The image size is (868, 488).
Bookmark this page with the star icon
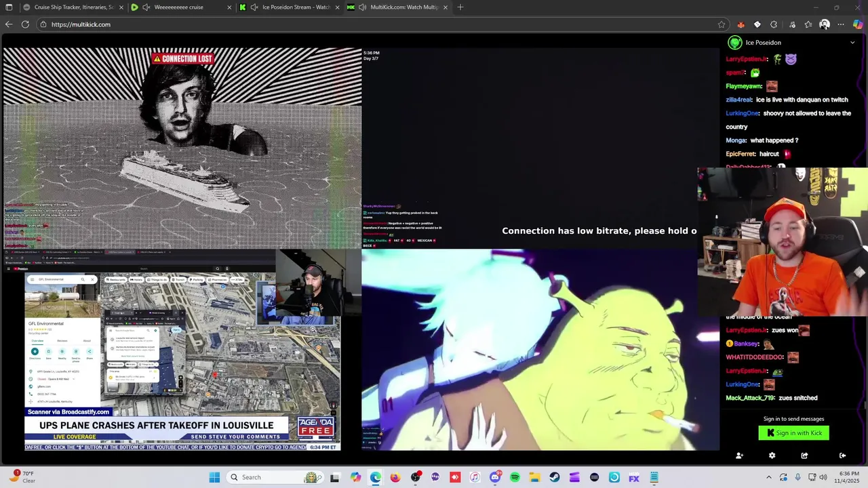pyautogui.click(x=722, y=24)
